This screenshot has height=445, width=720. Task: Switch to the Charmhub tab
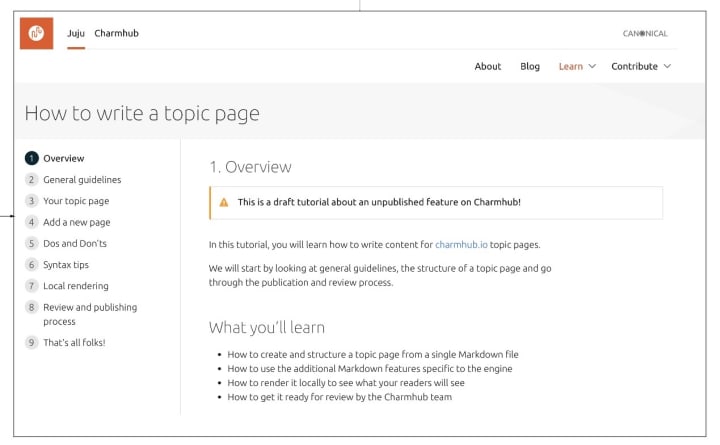[116, 33]
